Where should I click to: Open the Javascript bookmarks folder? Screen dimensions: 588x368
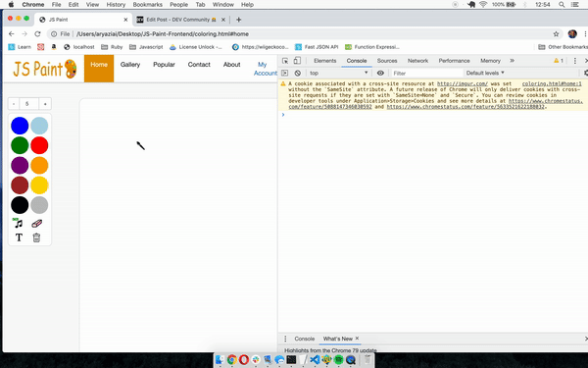point(146,47)
